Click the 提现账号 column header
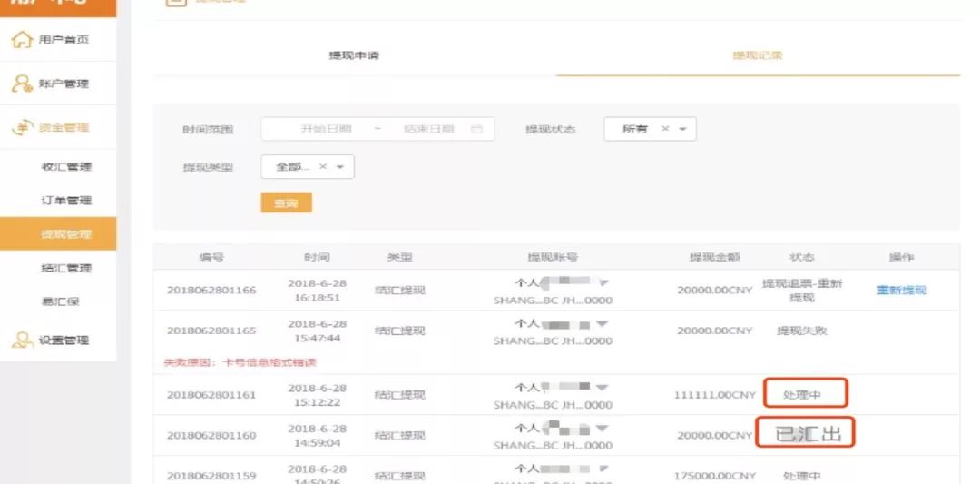980x484 pixels. pyautogui.click(x=553, y=257)
